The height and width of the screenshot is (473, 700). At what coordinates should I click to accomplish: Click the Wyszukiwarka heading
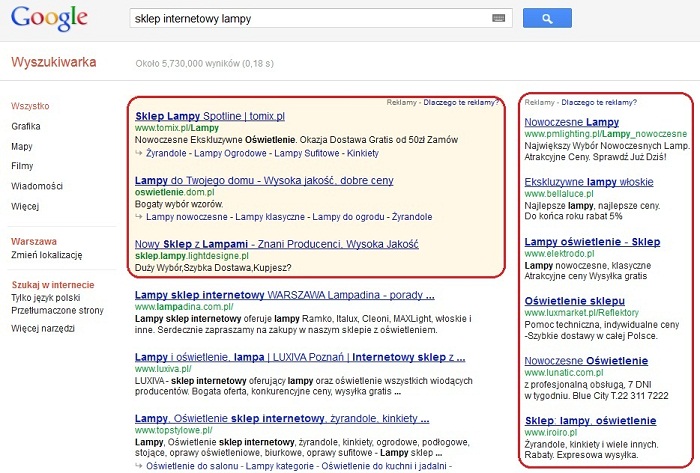click(54, 62)
